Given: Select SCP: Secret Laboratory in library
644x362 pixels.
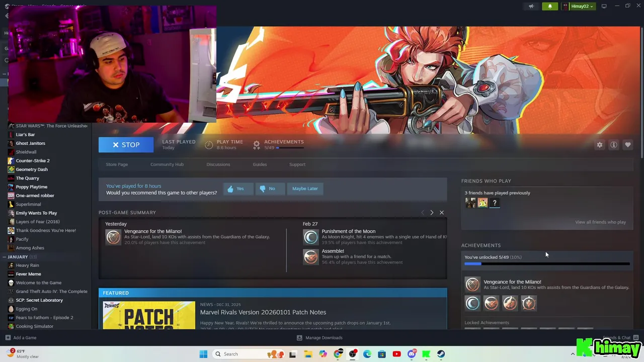Looking at the screenshot, I should pos(39,300).
